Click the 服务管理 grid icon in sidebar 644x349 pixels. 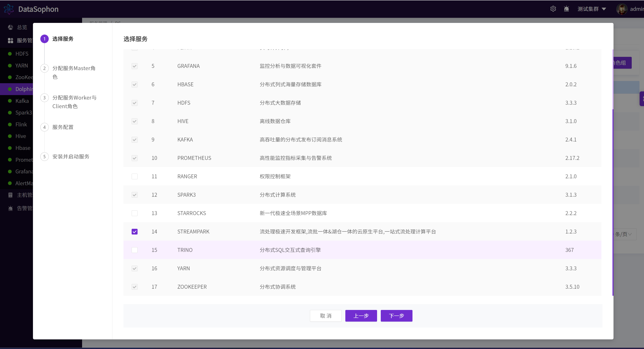10,40
